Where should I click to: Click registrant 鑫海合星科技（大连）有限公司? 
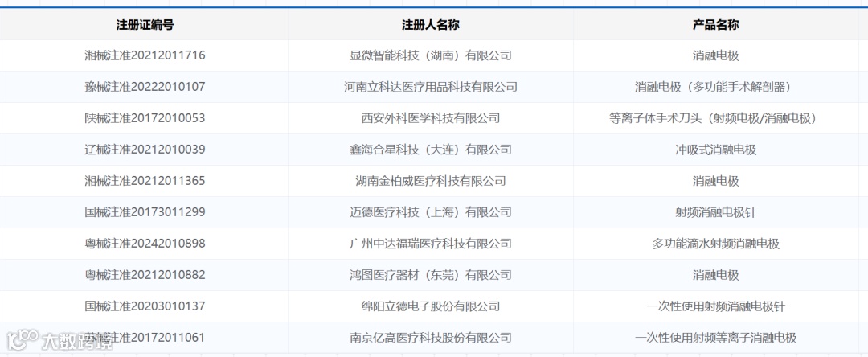coord(431,150)
